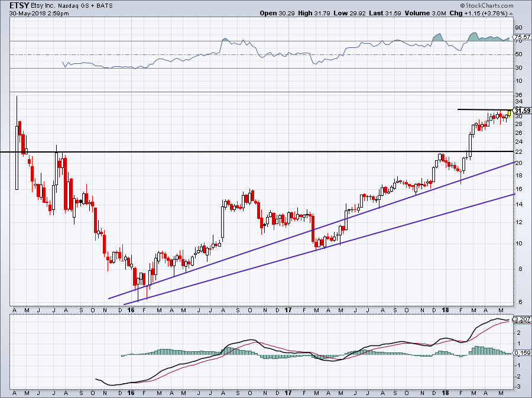The image size is (532, 398).
Task: Click the Etsy Inc. company name
Action: [x=43, y=6]
